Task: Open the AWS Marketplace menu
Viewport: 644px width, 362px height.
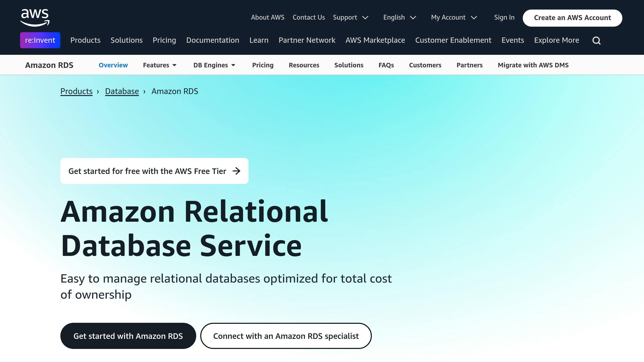Action: (375, 40)
